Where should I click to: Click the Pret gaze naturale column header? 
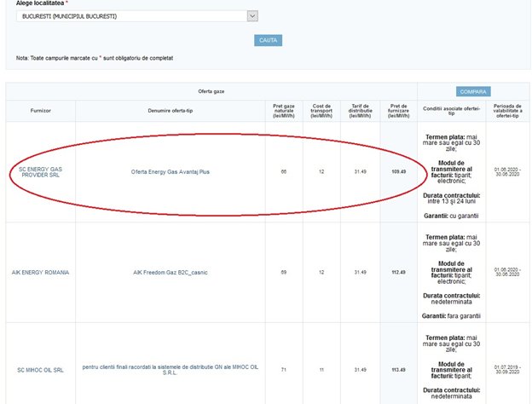(x=283, y=110)
